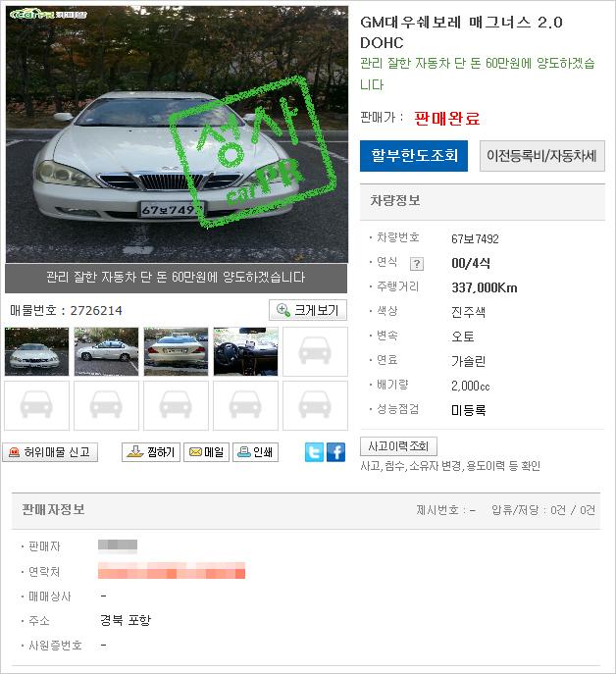
Task: Click the first empty placeholder car thumbnail
Action: click(x=315, y=351)
